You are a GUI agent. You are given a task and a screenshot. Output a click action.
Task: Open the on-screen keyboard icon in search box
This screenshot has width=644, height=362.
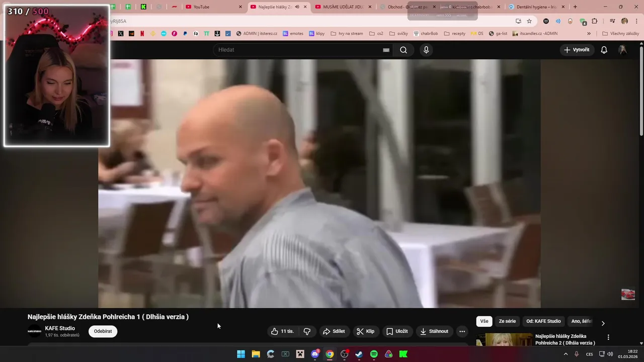[386, 50]
